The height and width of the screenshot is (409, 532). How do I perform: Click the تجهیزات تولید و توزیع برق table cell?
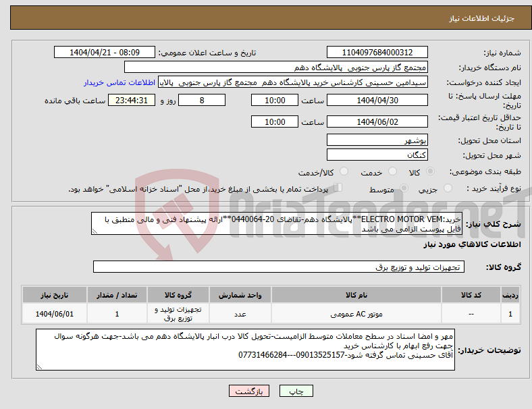[x=178, y=314]
